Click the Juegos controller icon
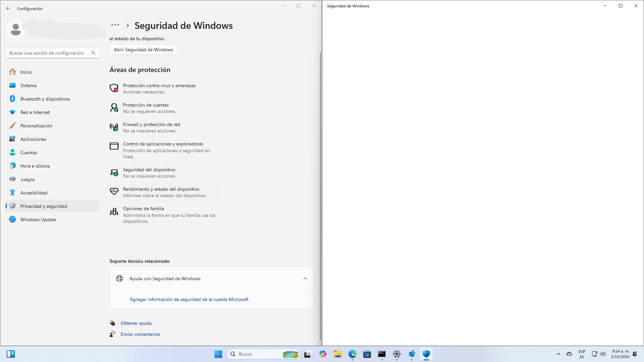 (12, 179)
